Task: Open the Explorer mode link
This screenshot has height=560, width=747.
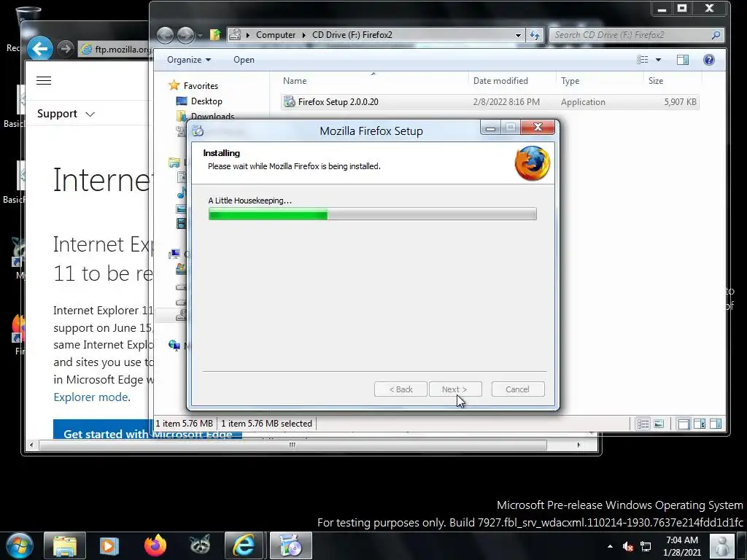Action: coord(91,397)
